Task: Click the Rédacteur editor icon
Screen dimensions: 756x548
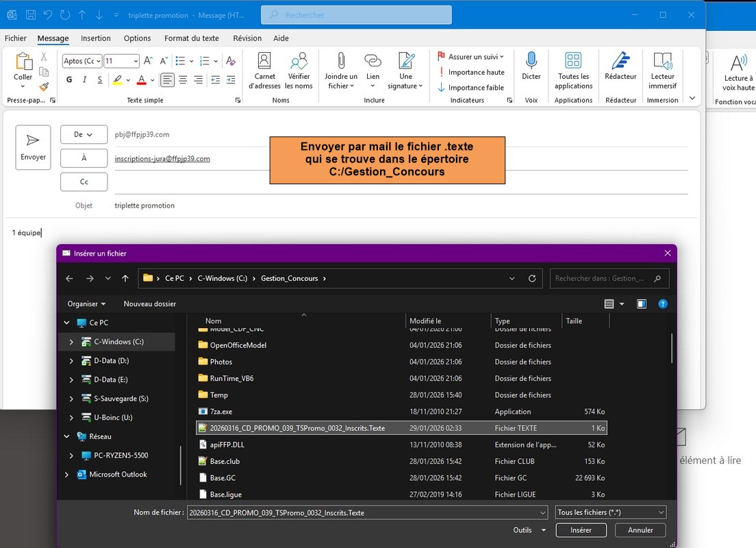Action: click(620, 62)
